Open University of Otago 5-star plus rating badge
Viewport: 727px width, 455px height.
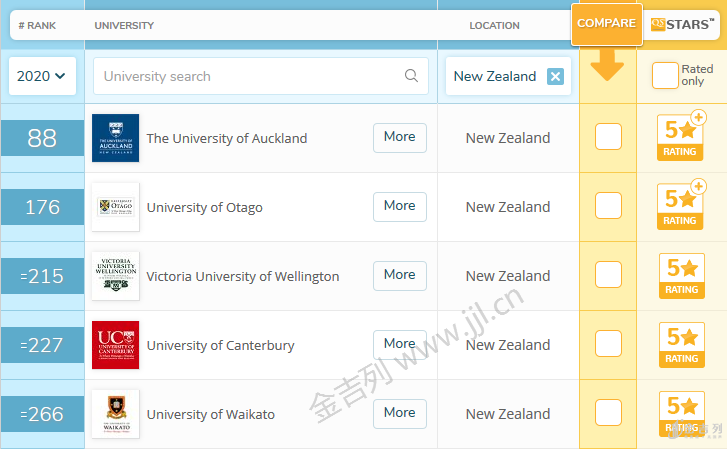pos(681,205)
